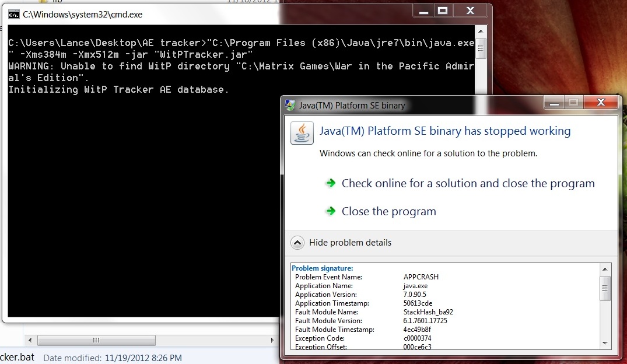Click the 000ce6c3 exception offset value

417,347
